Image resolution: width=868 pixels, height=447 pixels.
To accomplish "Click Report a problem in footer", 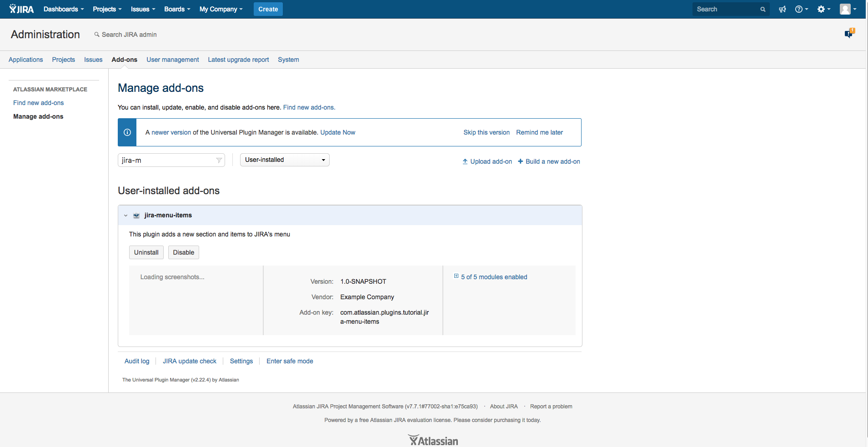I will (x=551, y=407).
